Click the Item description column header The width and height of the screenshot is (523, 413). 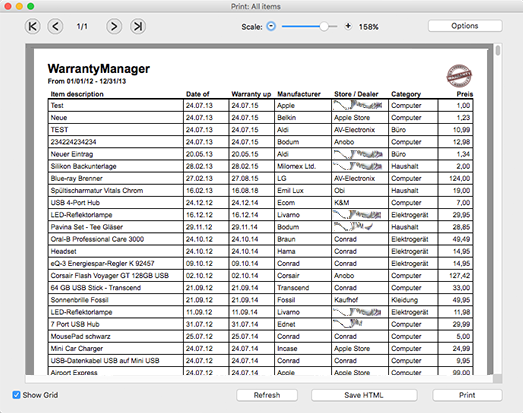coord(77,94)
